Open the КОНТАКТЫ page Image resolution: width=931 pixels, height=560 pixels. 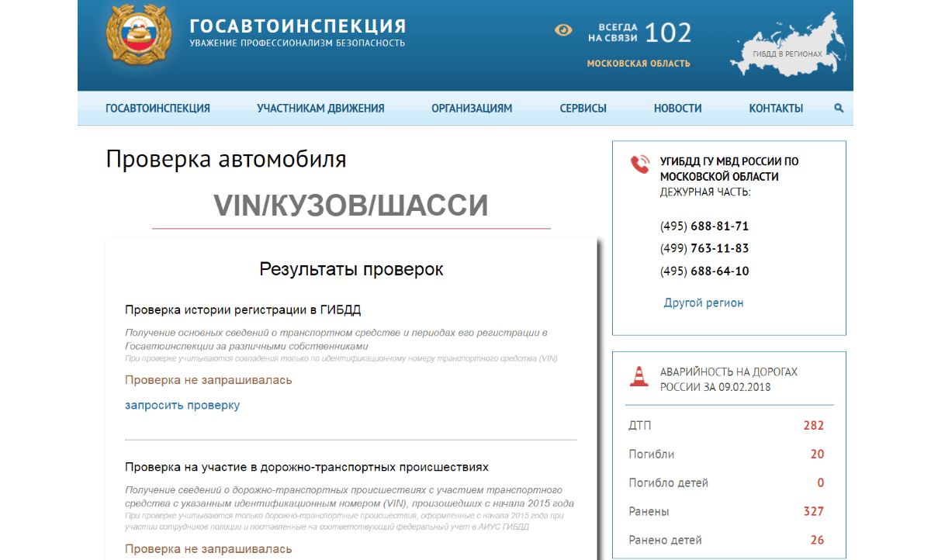click(x=776, y=108)
